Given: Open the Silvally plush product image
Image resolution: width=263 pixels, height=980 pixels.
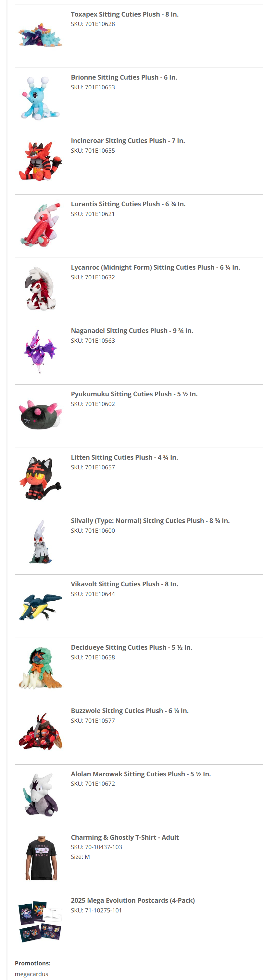Looking at the screenshot, I should click(x=40, y=542).
